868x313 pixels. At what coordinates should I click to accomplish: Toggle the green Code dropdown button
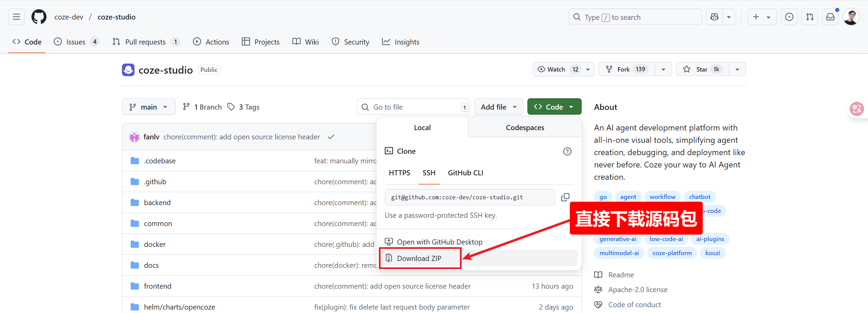point(554,107)
